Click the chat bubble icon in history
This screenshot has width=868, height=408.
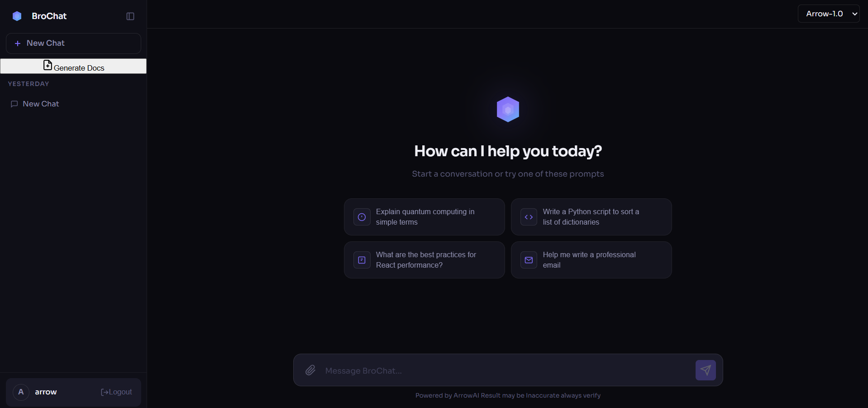click(x=14, y=104)
